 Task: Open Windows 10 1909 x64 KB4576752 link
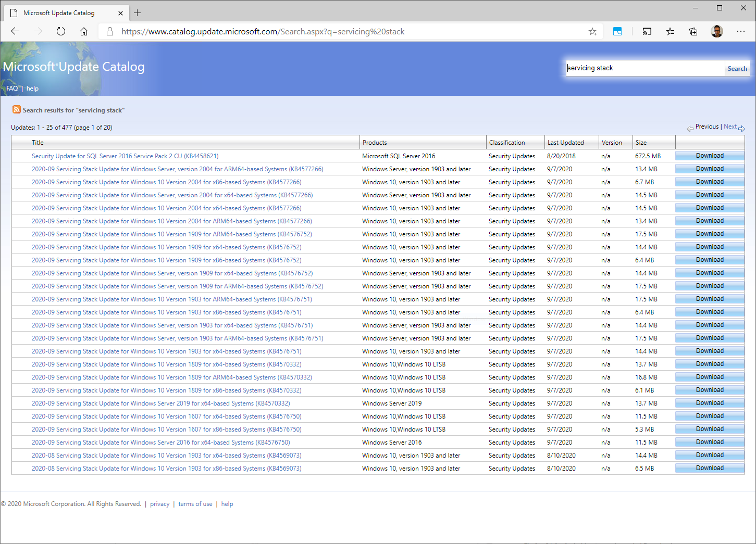pyautogui.click(x=167, y=247)
